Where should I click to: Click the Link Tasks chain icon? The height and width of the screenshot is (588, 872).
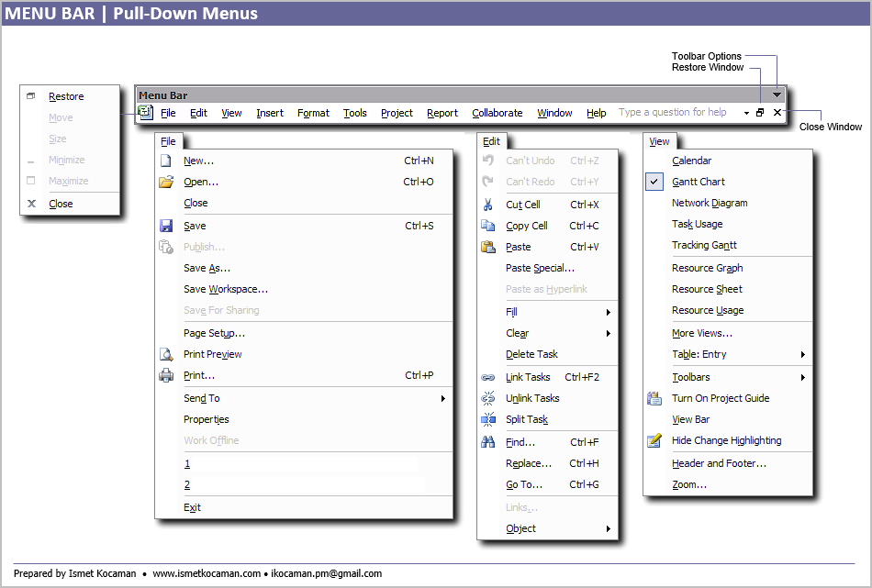point(488,377)
